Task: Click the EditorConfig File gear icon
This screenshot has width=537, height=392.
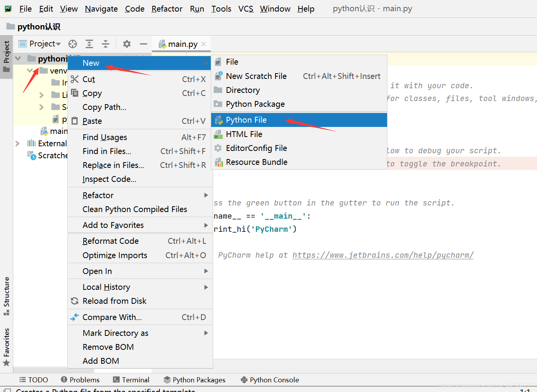Action: (218, 148)
